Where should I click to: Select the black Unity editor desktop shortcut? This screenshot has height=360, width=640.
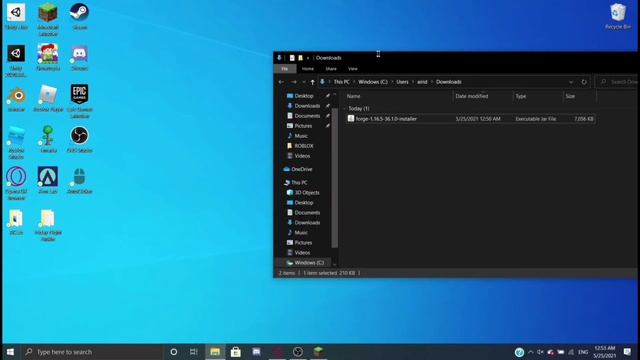coord(16,60)
